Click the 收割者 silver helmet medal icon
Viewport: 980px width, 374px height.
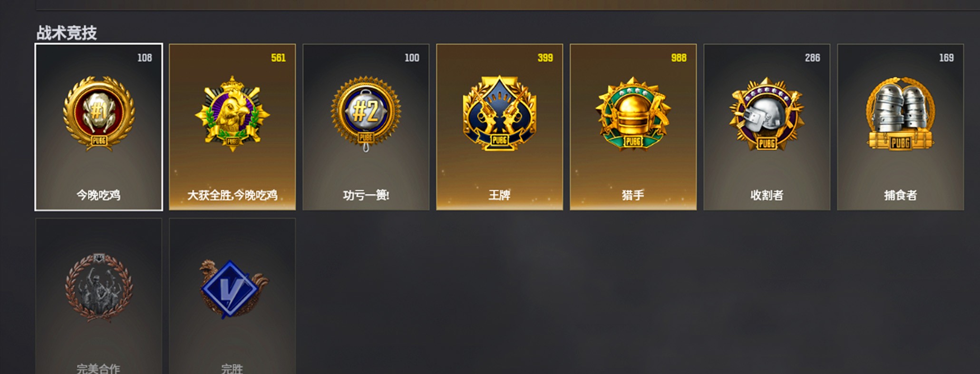[767, 114]
